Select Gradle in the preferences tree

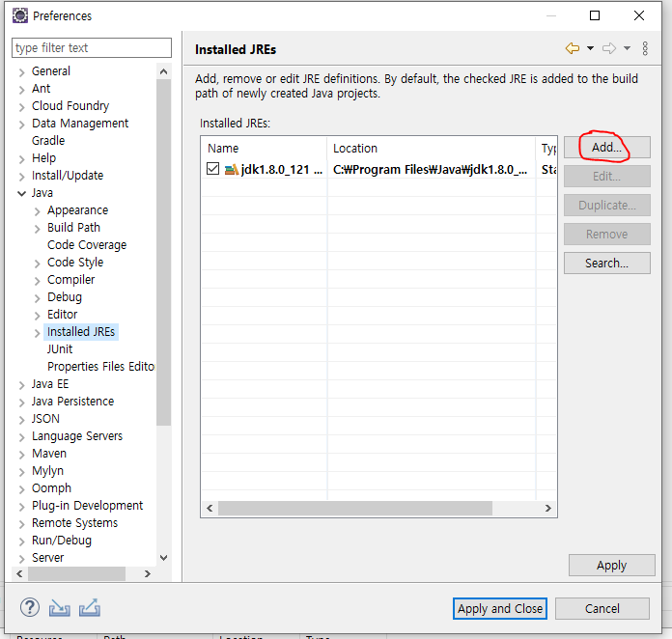48,141
